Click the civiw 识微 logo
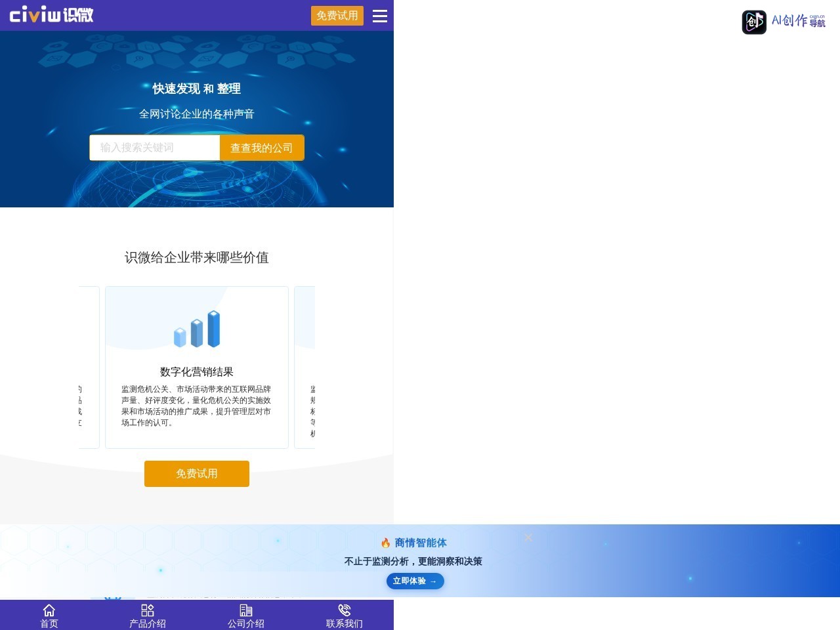The height and width of the screenshot is (630, 840). point(51,14)
